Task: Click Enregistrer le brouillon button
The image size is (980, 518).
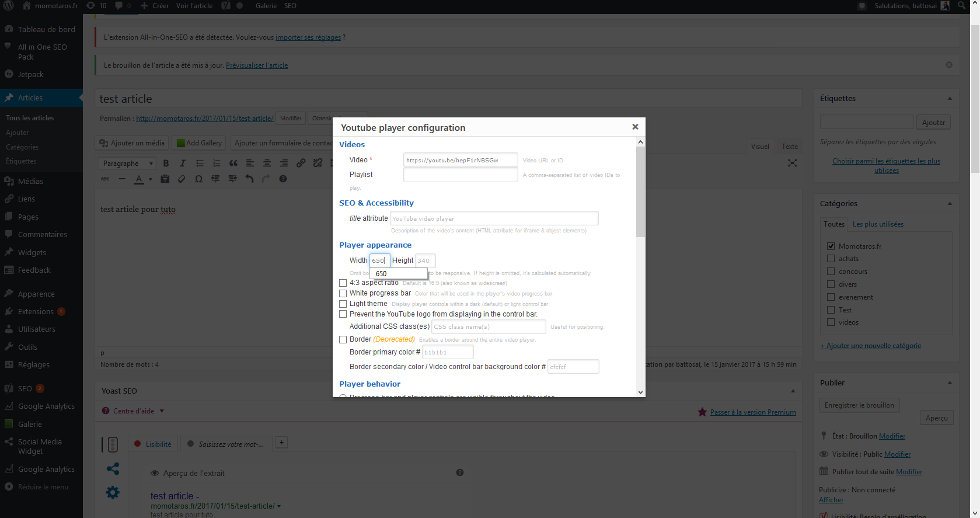Action: click(859, 405)
